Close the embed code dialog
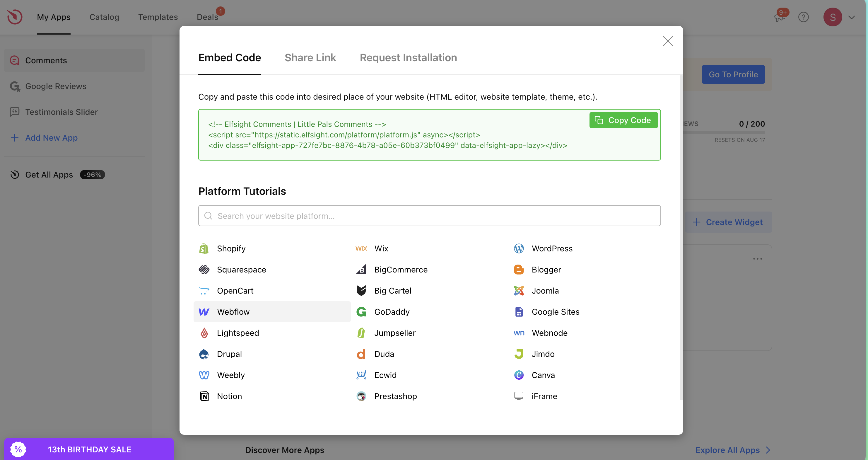The width and height of the screenshot is (868, 460). 667,41
